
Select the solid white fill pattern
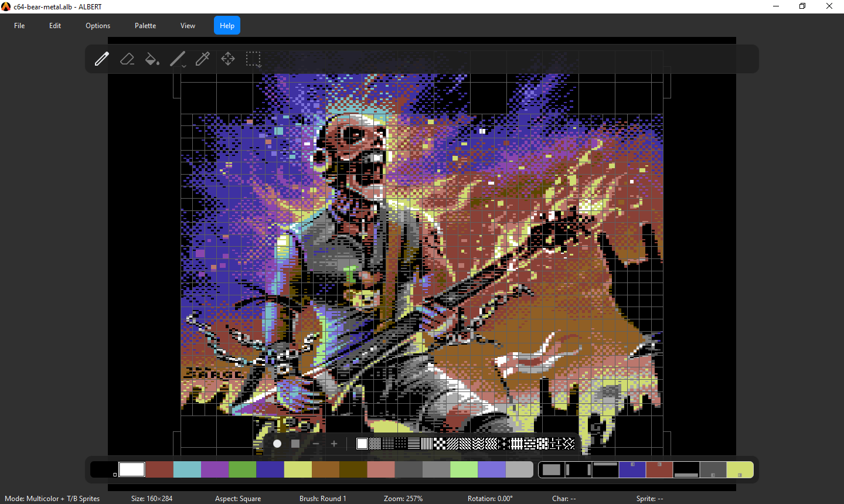(x=362, y=444)
